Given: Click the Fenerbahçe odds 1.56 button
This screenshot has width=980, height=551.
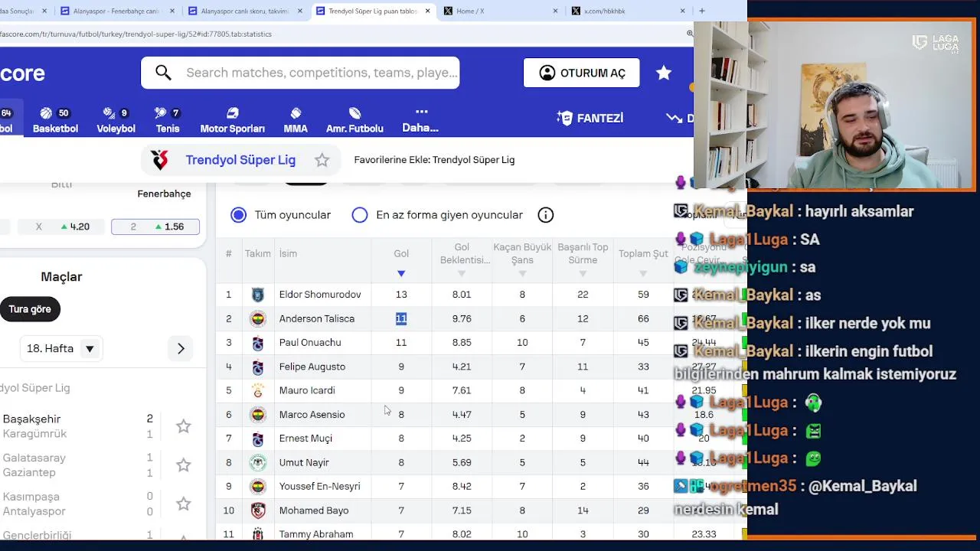Looking at the screenshot, I should coord(155,227).
